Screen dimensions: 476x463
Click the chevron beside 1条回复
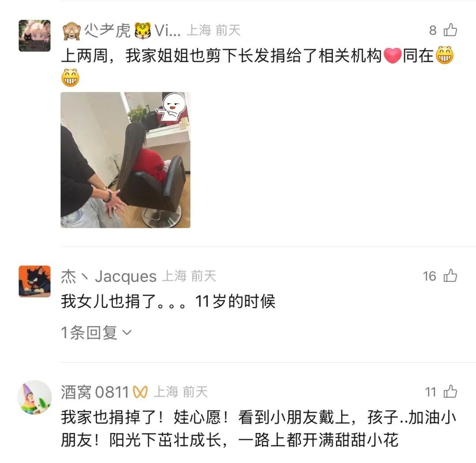click(127, 332)
